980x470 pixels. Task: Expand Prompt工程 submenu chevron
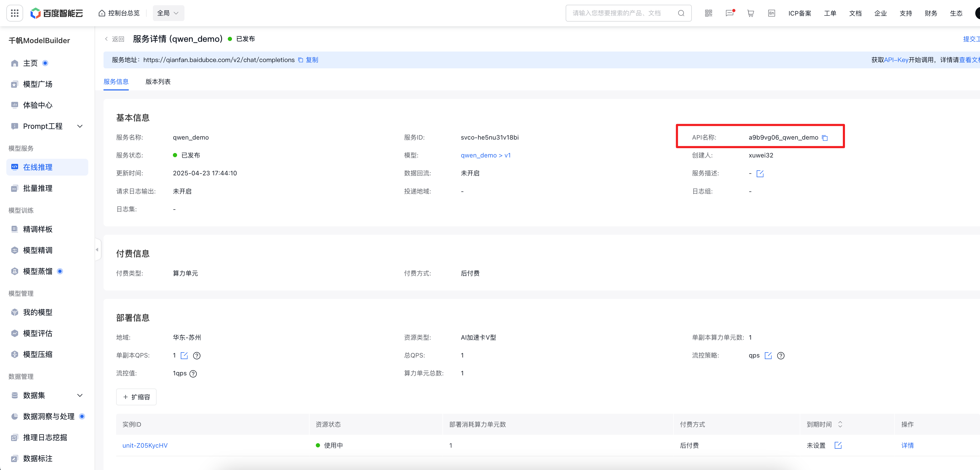click(80, 126)
